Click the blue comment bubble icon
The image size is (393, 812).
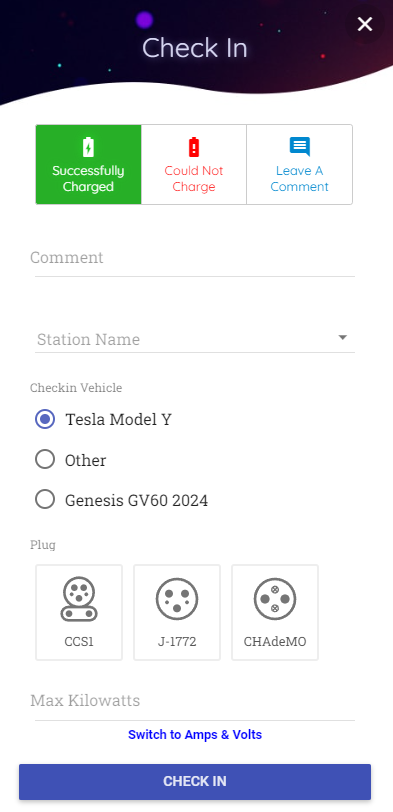tap(300, 147)
